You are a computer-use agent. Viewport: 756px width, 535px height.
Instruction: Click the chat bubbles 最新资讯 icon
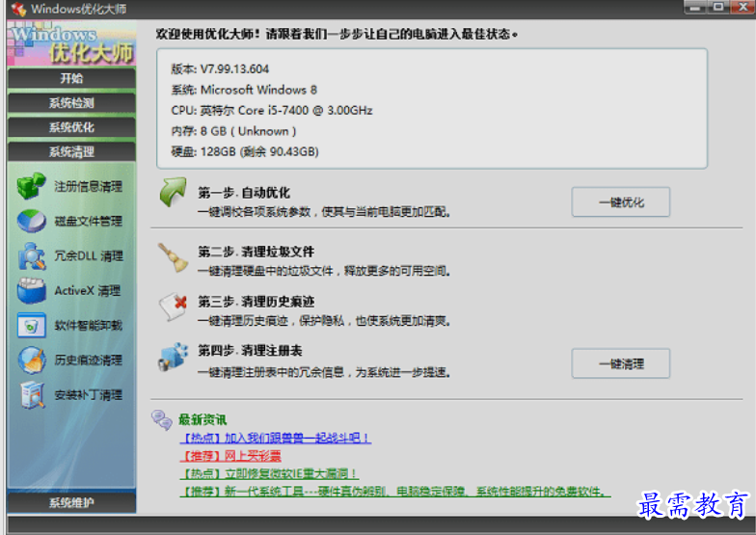162,420
